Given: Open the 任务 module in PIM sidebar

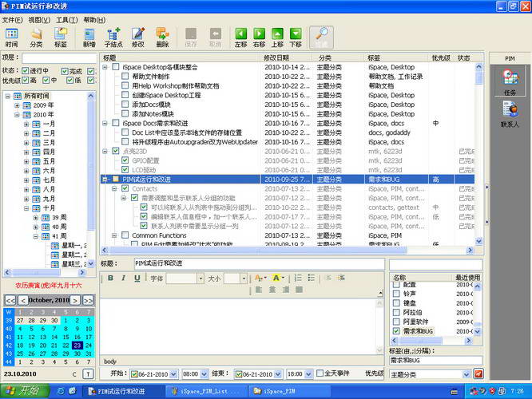Looking at the screenshot, I should point(510,81).
